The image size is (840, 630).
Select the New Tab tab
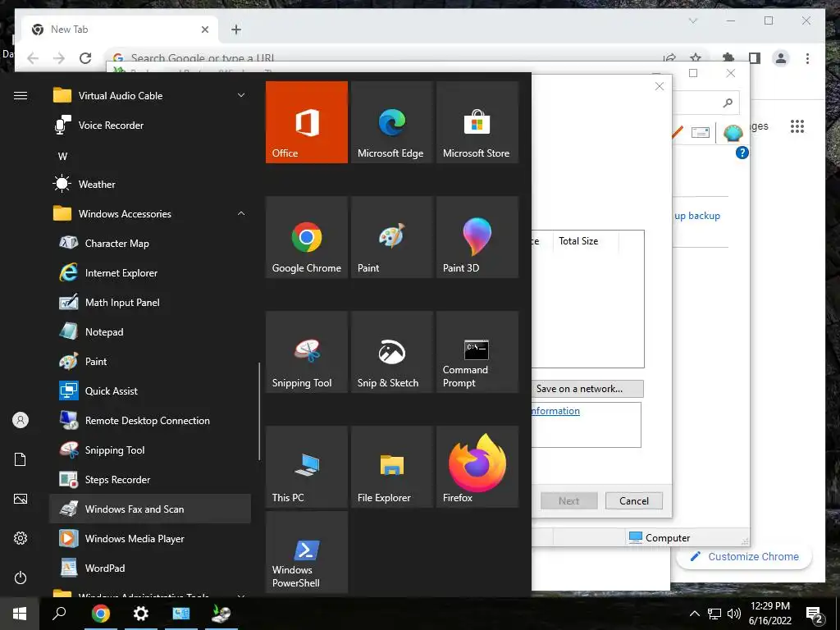coord(120,30)
